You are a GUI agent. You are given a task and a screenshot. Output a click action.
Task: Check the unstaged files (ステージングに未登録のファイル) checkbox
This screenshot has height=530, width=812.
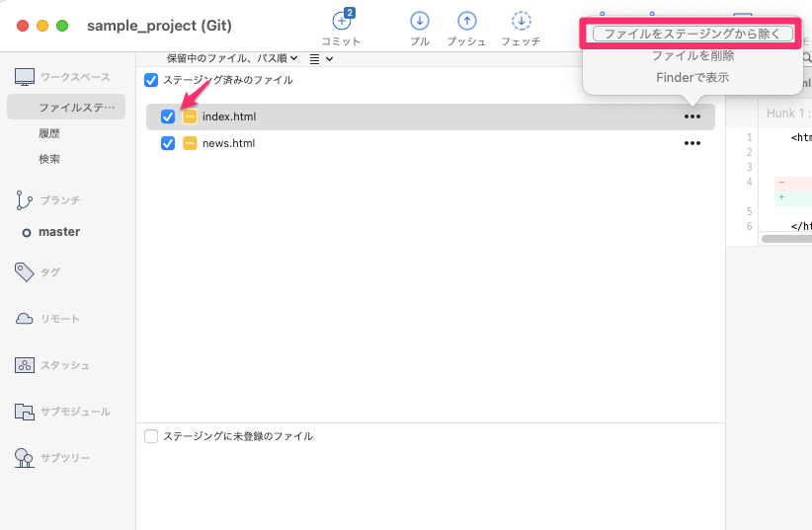tap(151, 436)
